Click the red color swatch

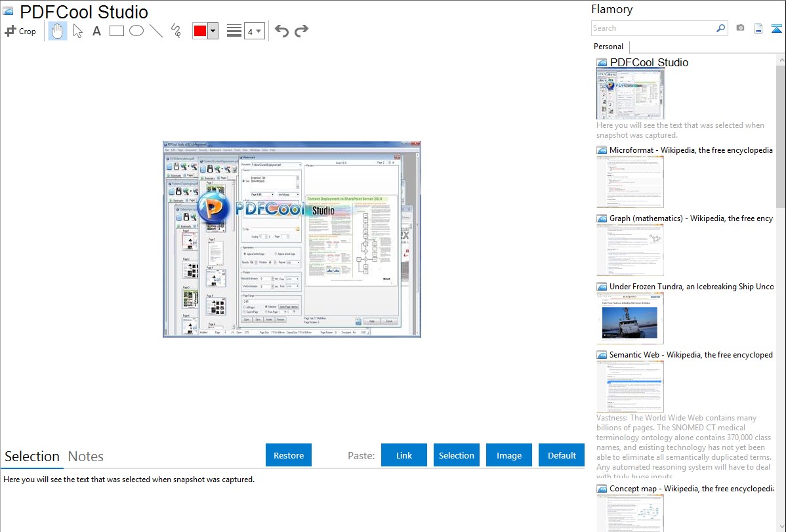click(x=200, y=31)
